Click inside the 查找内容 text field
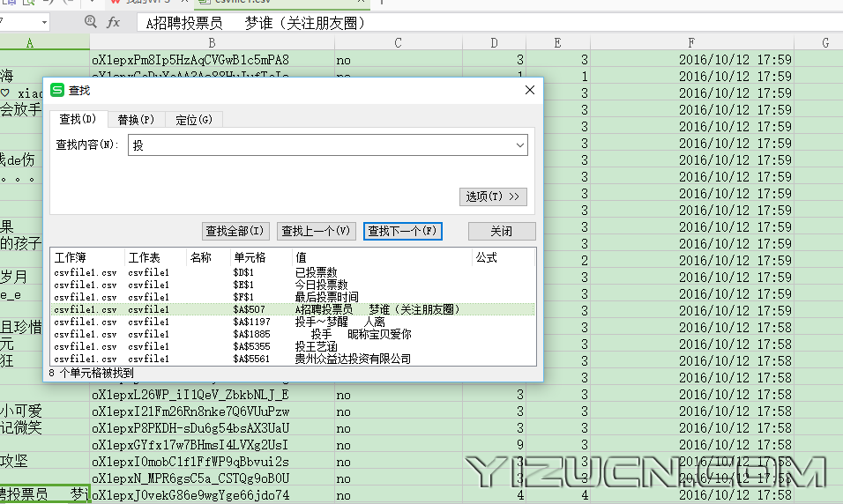This screenshot has width=843, height=504. tap(317, 145)
